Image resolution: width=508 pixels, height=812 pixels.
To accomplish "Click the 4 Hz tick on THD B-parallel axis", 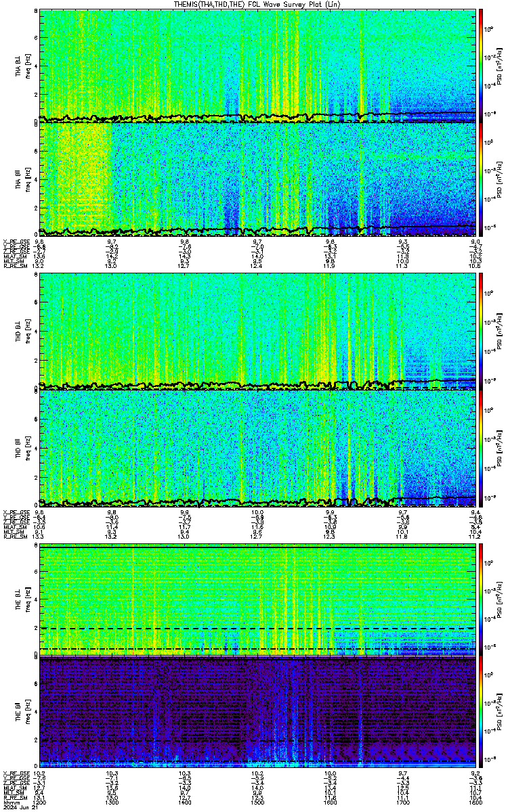I will 35,448.
